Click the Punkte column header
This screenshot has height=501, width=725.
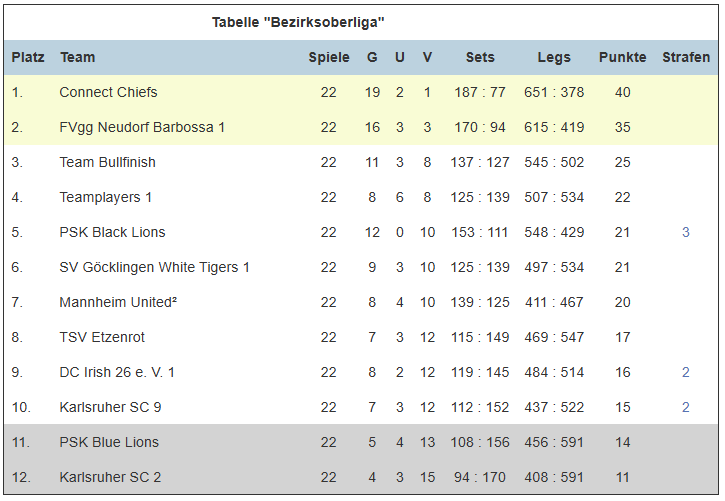(622, 57)
